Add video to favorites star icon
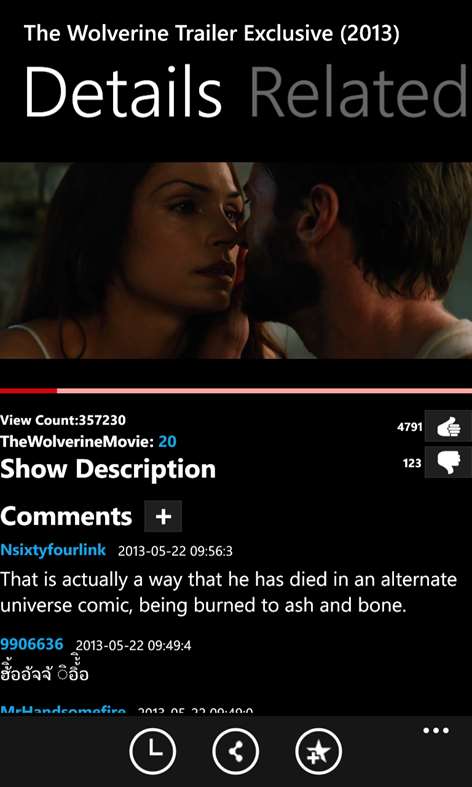472x787 pixels. pyautogui.click(x=319, y=752)
